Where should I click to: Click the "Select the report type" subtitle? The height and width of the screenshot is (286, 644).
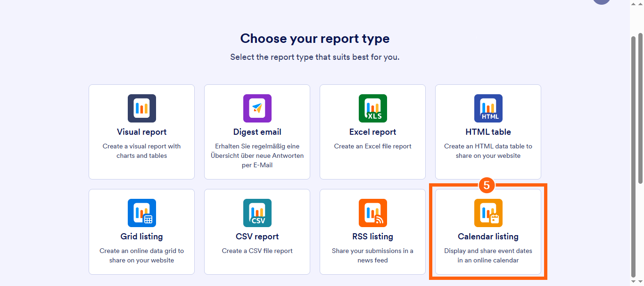[x=315, y=57]
